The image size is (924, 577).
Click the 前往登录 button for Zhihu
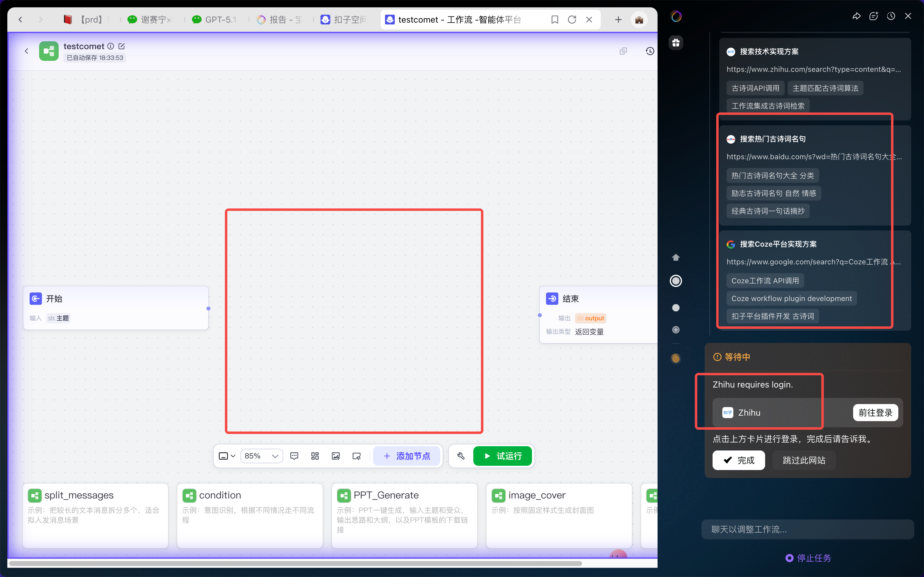pos(875,413)
